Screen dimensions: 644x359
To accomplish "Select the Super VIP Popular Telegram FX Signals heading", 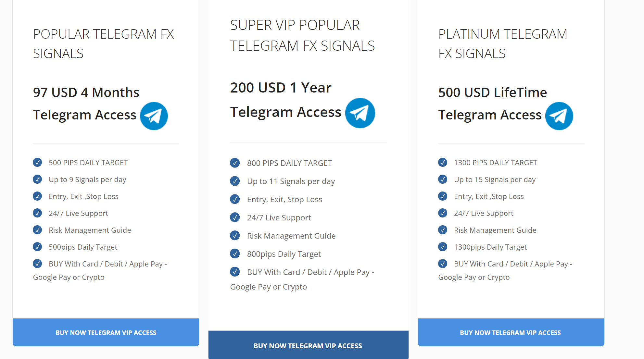I will coord(302,35).
